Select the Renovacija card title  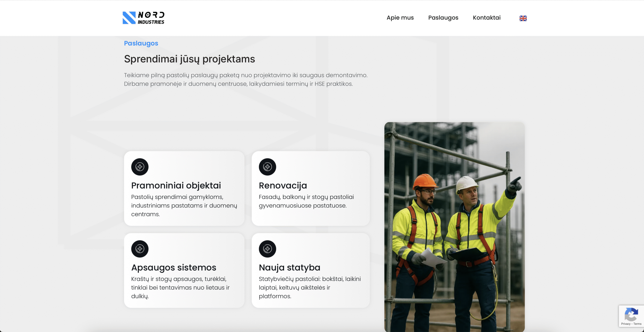point(283,186)
